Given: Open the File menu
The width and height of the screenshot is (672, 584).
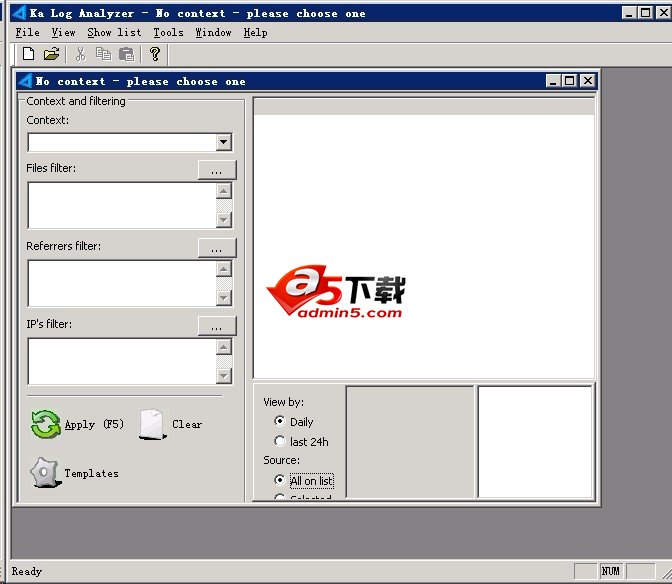Looking at the screenshot, I should (x=27, y=33).
